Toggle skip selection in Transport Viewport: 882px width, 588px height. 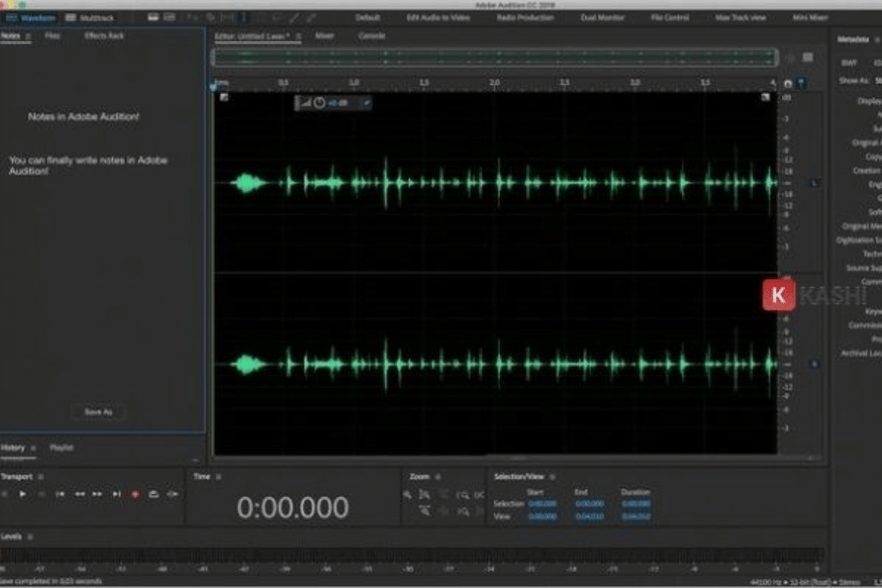pyautogui.click(x=172, y=494)
